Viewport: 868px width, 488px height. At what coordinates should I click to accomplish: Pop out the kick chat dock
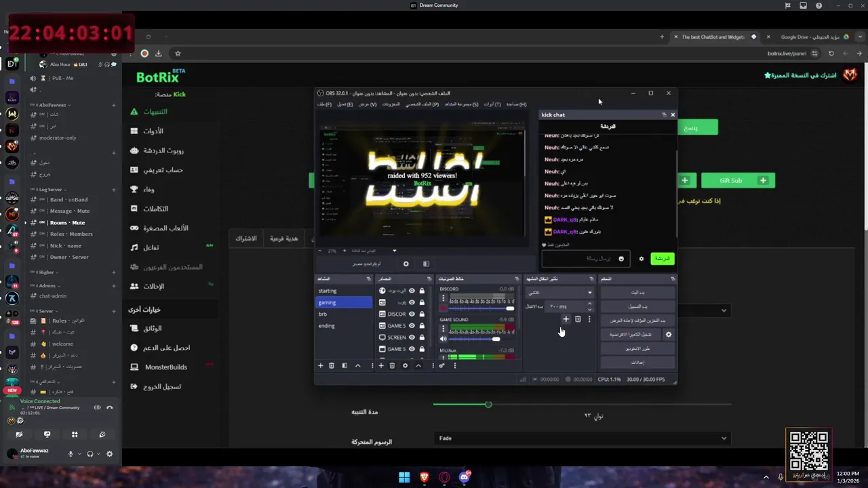(664, 115)
